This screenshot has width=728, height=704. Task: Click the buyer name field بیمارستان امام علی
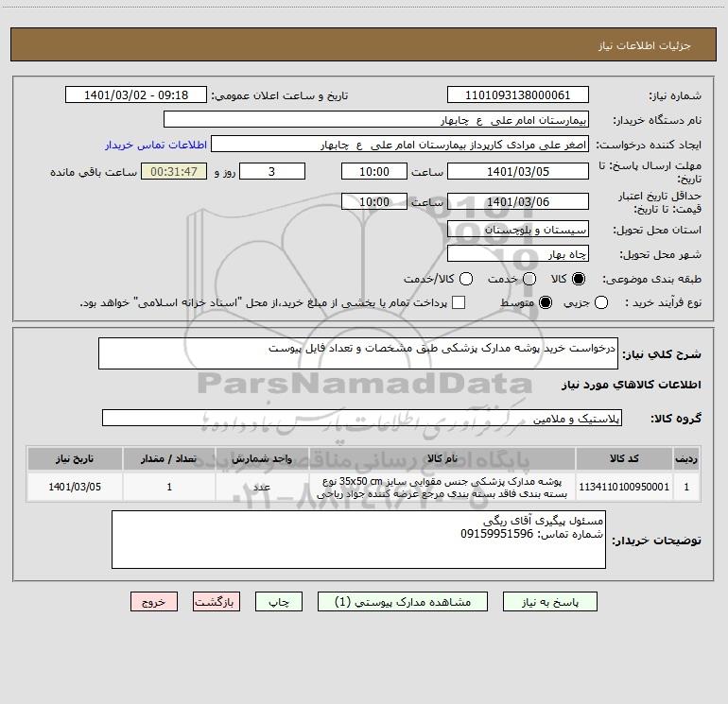pos(376,119)
